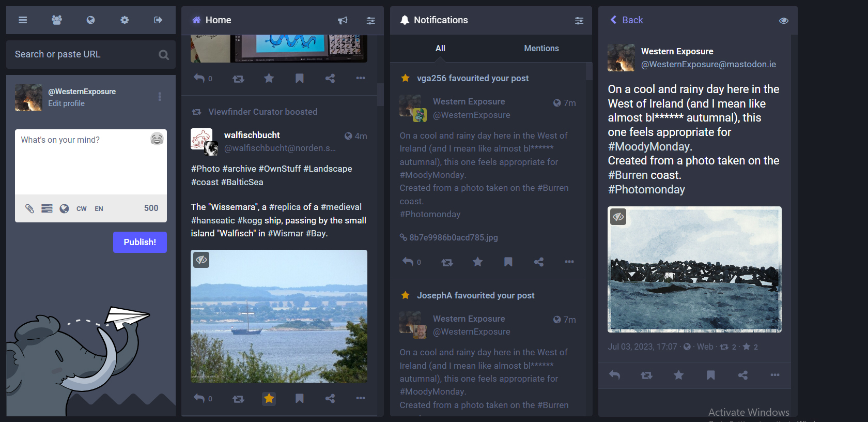Switch to the All notifications tab

pos(440,48)
